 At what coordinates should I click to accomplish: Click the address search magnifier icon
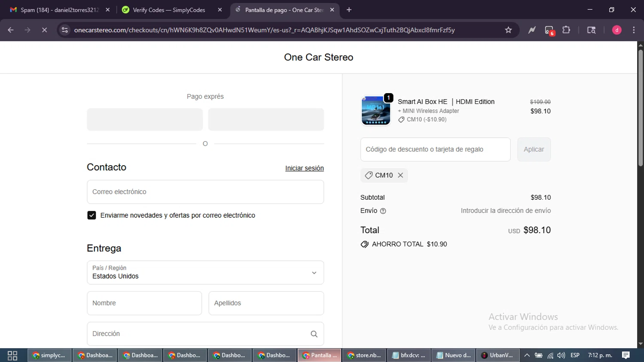pyautogui.click(x=314, y=334)
